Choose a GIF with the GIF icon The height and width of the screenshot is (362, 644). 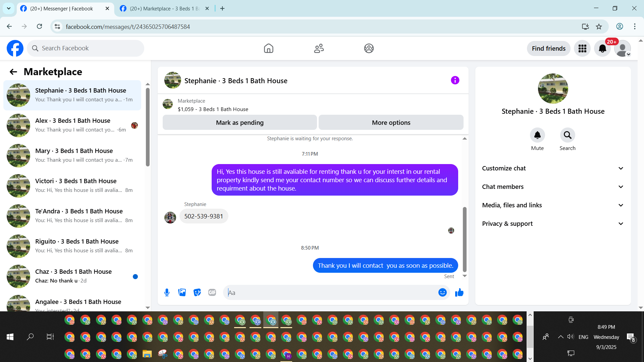click(212, 293)
